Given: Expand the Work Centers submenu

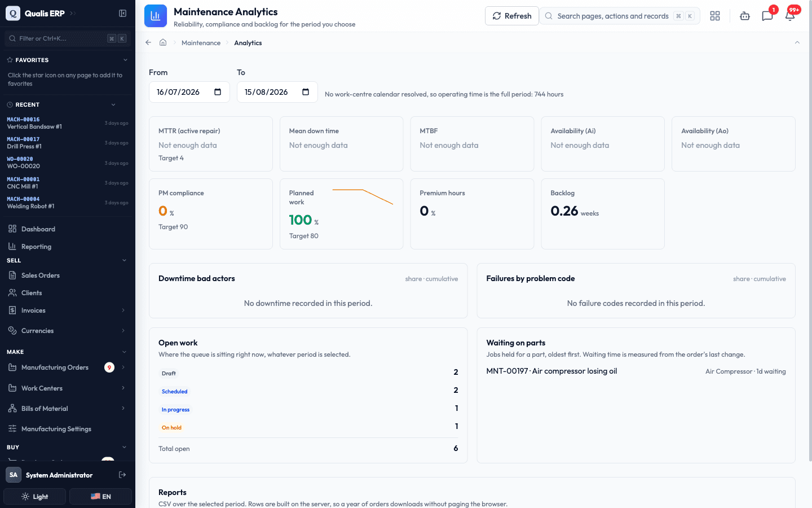Looking at the screenshot, I should click(x=123, y=388).
